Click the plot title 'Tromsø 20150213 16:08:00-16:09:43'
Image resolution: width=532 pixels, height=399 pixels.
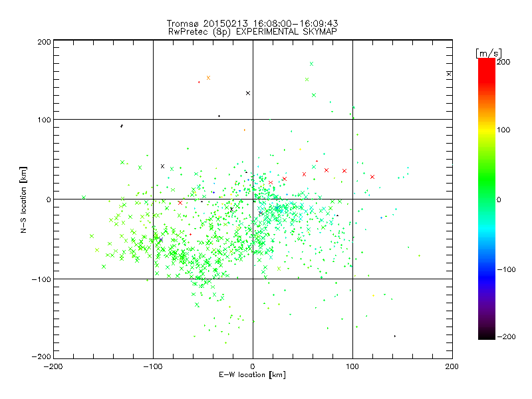click(x=252, y=23)
